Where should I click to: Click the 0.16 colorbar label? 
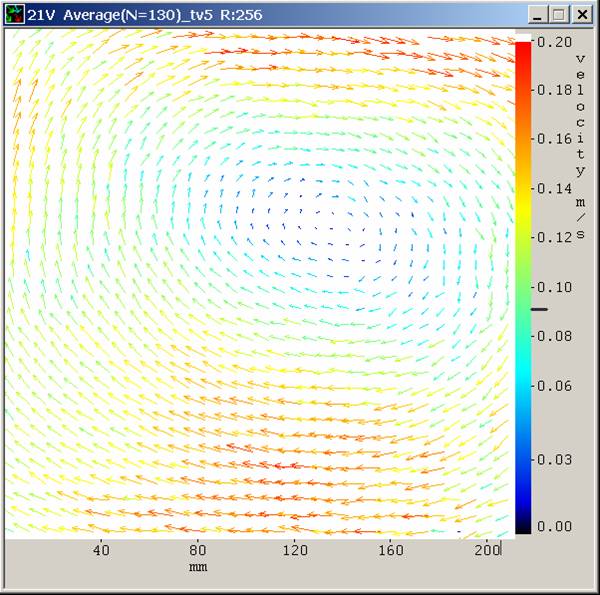pos(554,139)
